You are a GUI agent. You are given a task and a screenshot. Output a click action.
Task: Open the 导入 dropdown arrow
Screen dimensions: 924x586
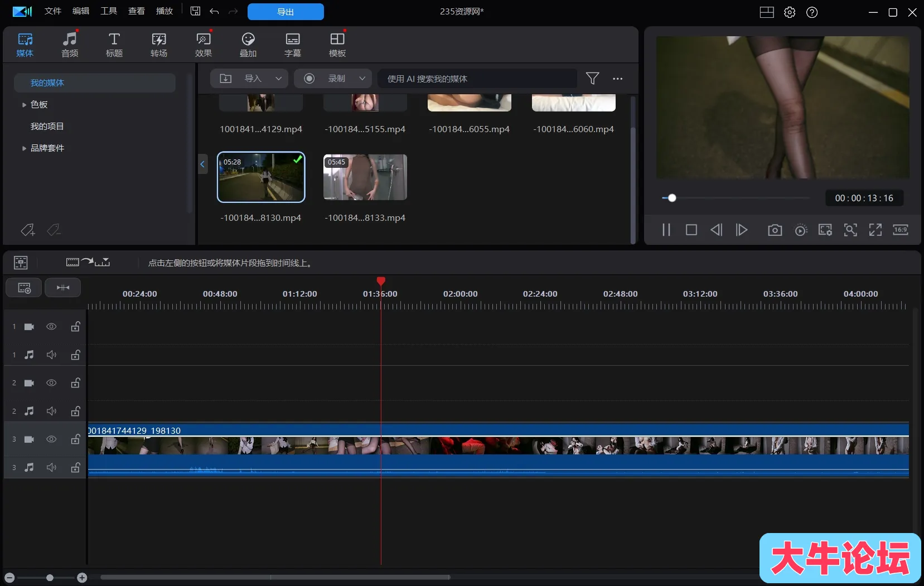pos(278,79)
